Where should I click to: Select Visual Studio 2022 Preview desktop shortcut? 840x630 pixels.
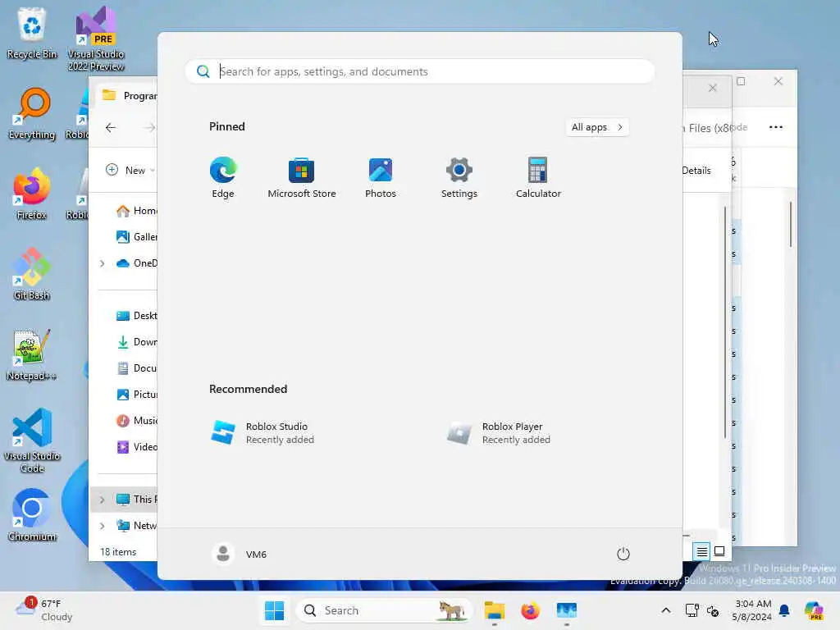tap(96, 39)
